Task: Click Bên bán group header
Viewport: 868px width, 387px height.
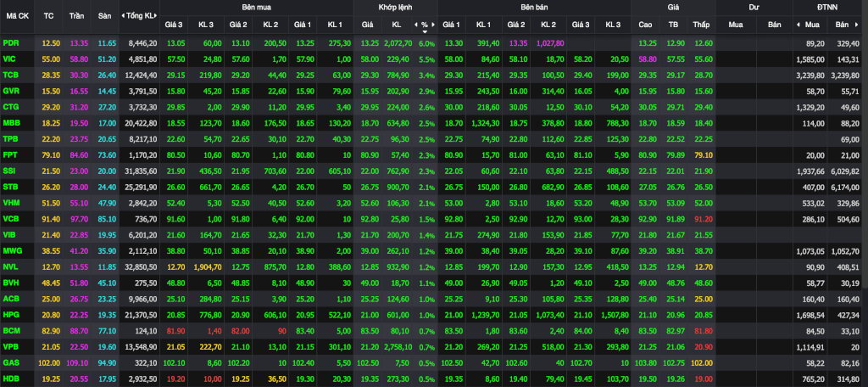Action: click(x=534, y=8)
